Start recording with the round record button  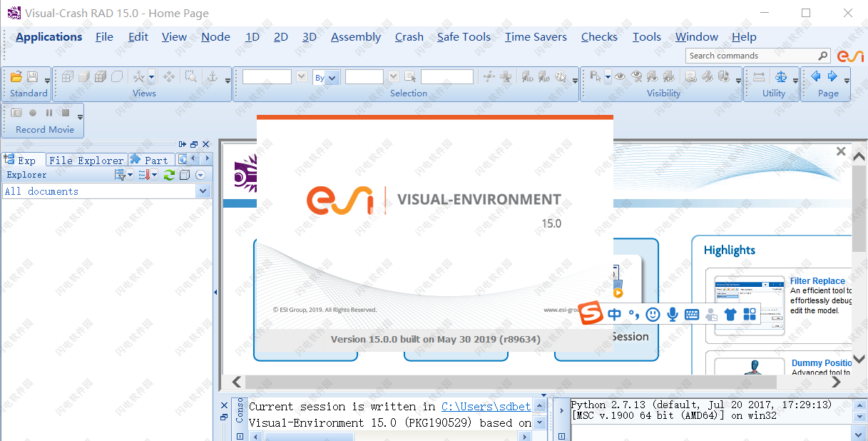(x=33, y=113)
